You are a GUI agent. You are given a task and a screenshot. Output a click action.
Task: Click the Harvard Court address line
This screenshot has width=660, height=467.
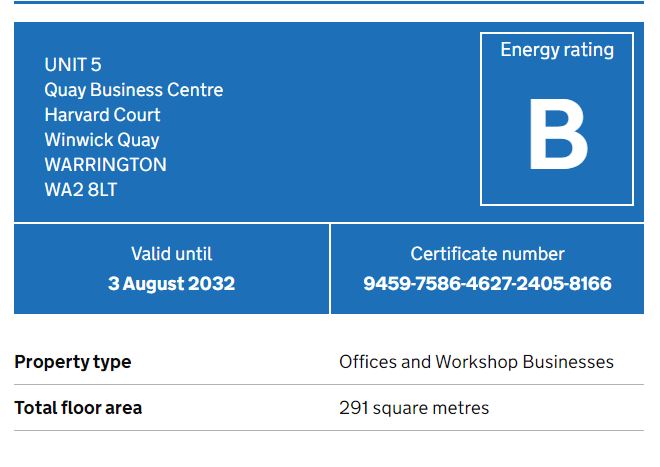point(102,115)
